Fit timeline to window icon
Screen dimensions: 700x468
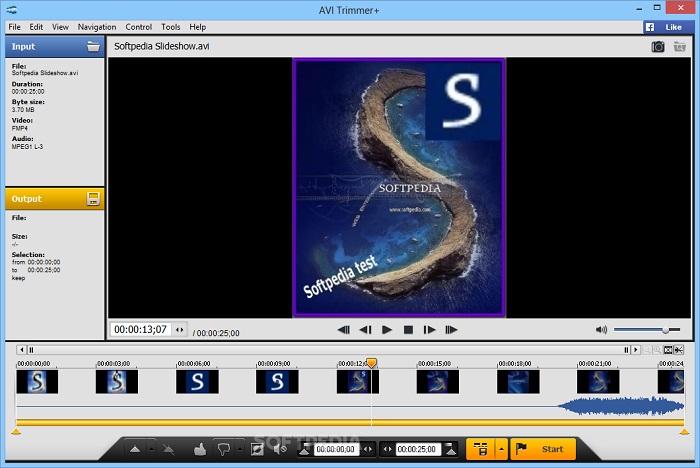(668, 350)
